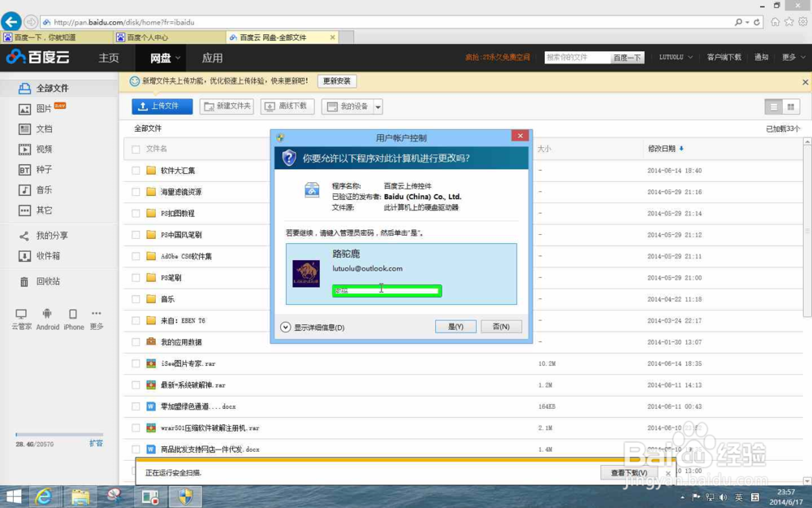
Task: Check the box for PS中国风笔刷 folder
Action: 136,235
